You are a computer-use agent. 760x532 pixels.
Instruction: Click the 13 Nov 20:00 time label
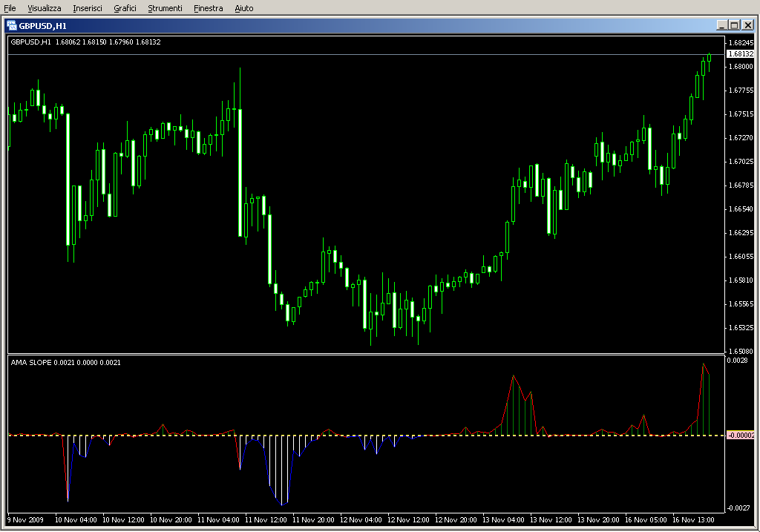coord(598,520)
